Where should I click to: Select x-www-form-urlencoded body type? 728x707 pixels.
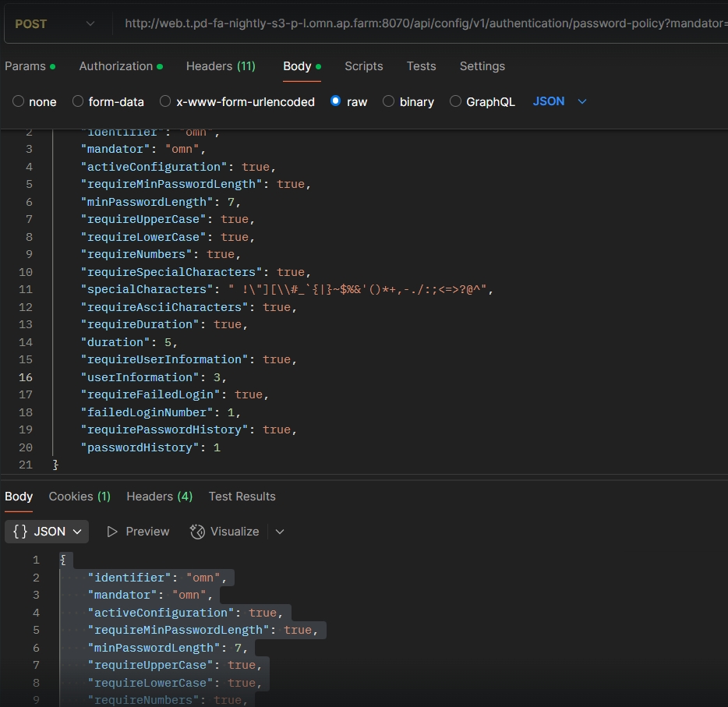tap(165, 101)
